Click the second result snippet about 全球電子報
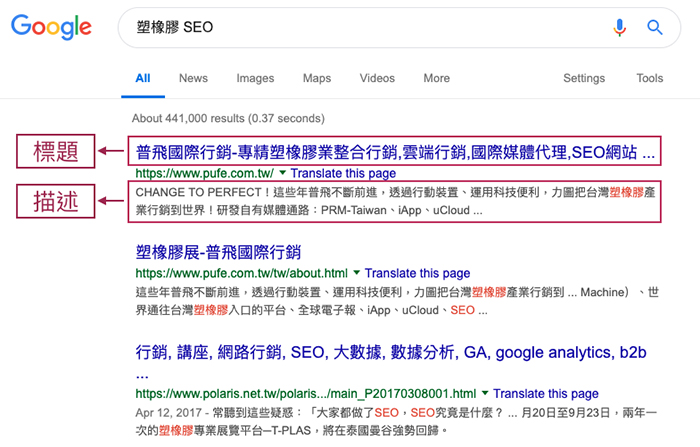Screen dimensions: 700x447 (x=397, y=301)
